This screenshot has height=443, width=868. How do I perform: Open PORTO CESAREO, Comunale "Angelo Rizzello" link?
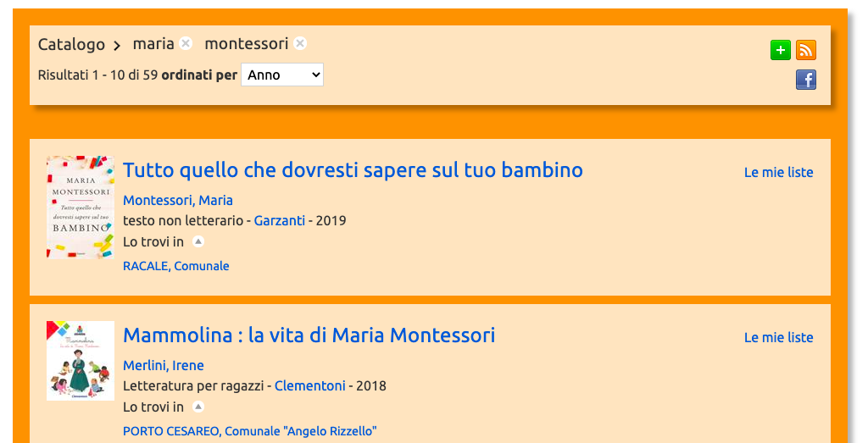pos(250,431)
